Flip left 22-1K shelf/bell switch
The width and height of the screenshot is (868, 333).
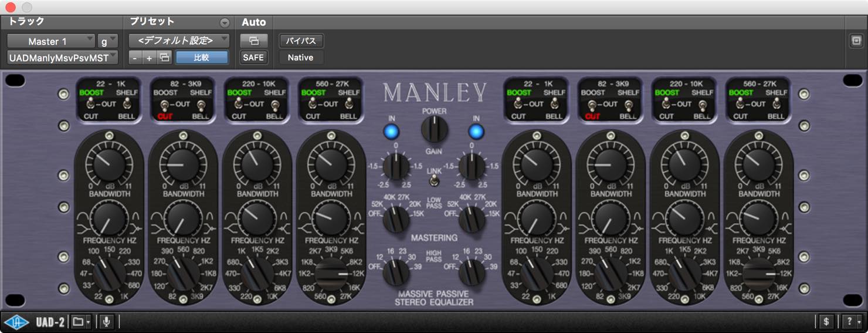[127, 104]
